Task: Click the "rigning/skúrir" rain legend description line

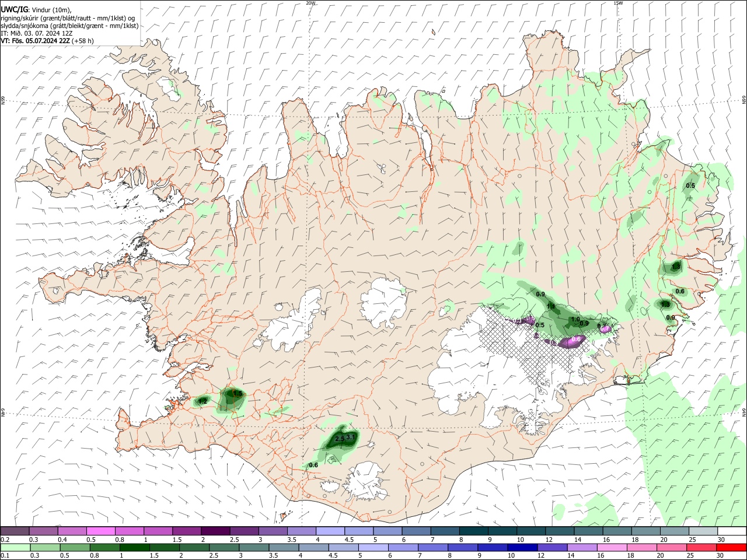Action: (68, 17)
